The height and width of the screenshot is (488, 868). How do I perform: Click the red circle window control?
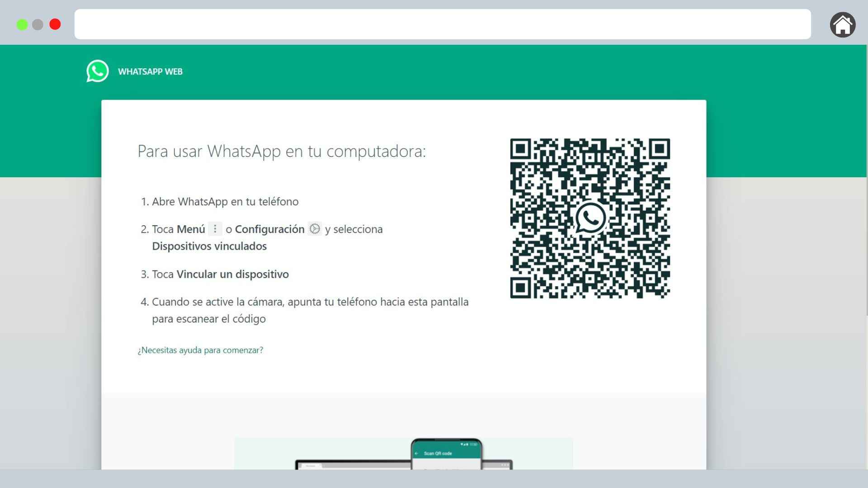click(x=55, y=24)
